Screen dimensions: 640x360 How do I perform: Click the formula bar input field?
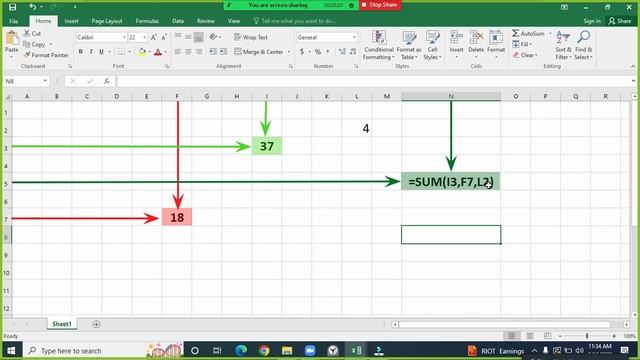point(374,81)
